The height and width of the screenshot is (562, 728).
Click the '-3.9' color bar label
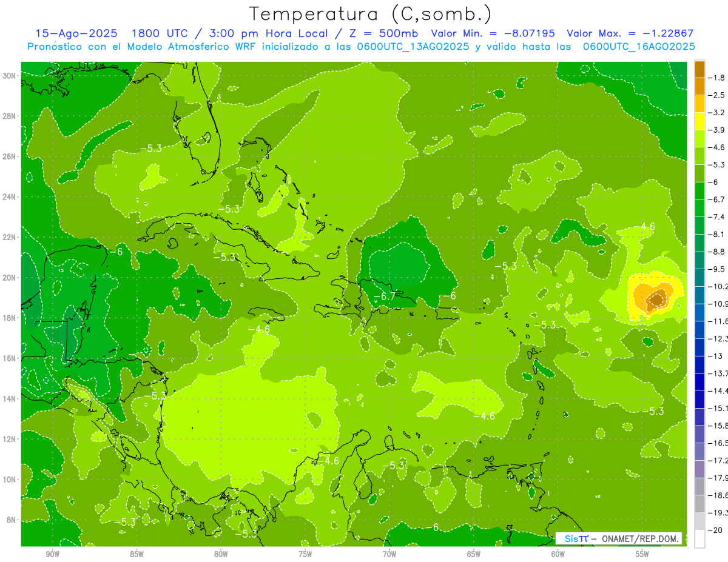click(717, 130)
